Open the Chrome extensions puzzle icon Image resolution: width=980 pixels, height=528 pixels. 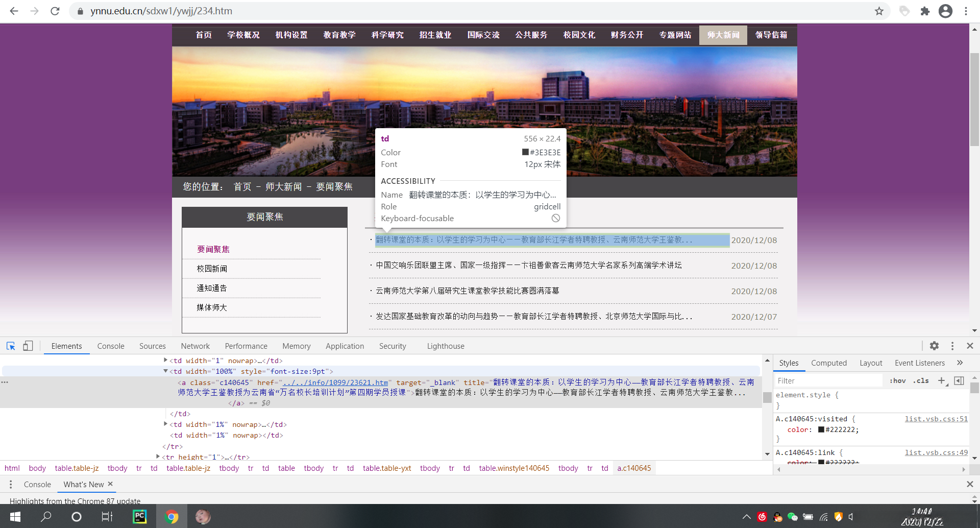tap(925, 11)
